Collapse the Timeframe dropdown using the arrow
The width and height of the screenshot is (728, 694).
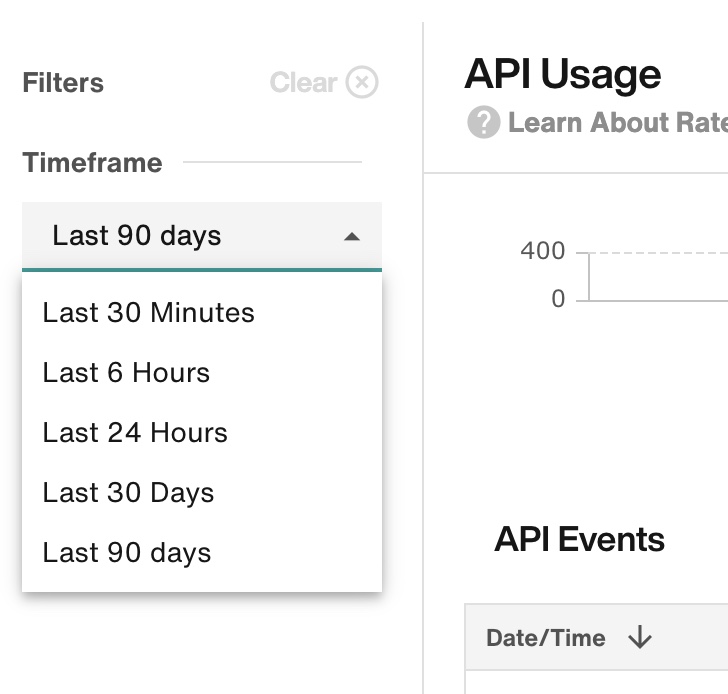pyautogui.click(x=351, y=237)
